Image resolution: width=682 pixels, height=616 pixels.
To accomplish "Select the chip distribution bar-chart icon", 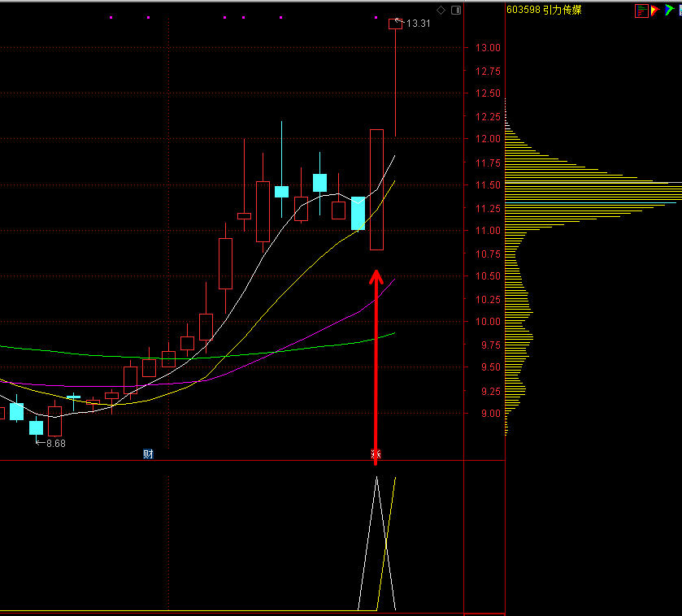I will pyautogui.click(x=641, y=11).
